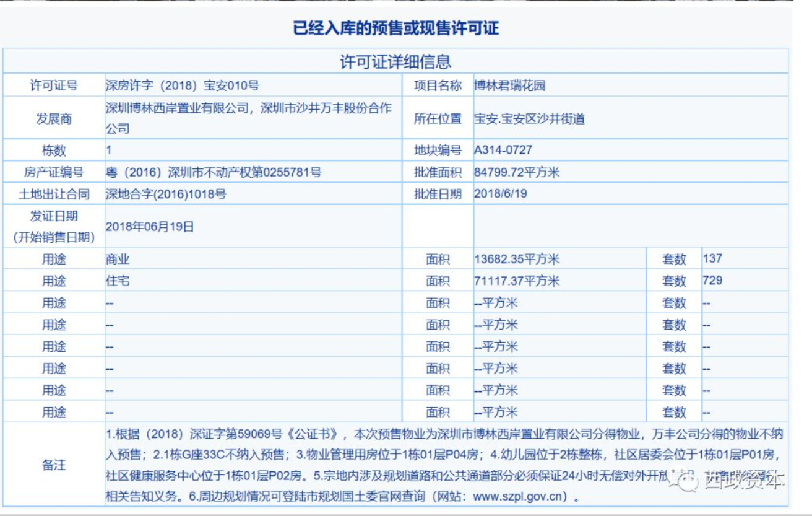This screenshot has width=812, height=516.
Task: Select the 栋数 value 1
Action: pos(109,150)
